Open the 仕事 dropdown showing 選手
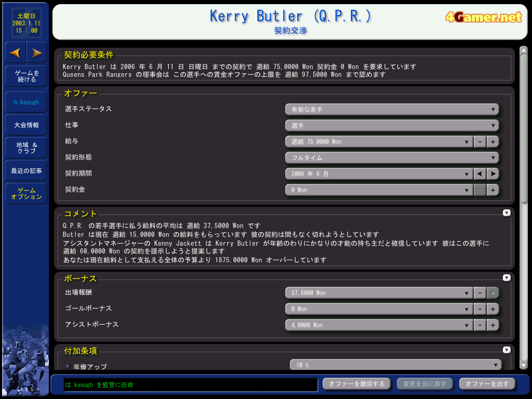Screen dimensions: 532x399 tap(392, 126)
